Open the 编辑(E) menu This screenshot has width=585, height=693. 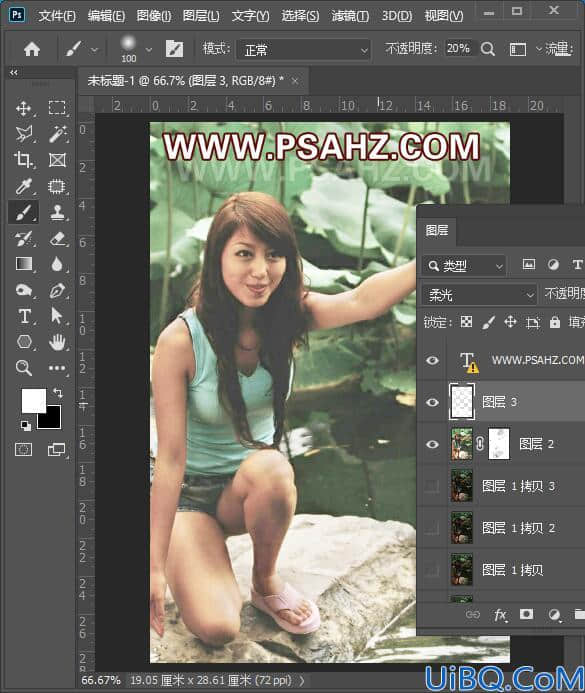point(106,16)
